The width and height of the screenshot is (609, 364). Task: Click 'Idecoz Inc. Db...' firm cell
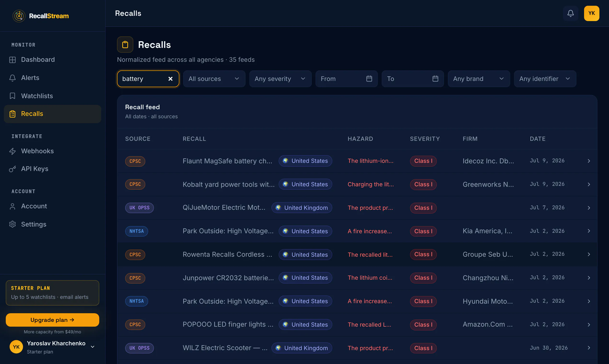[x=488, y=161]
